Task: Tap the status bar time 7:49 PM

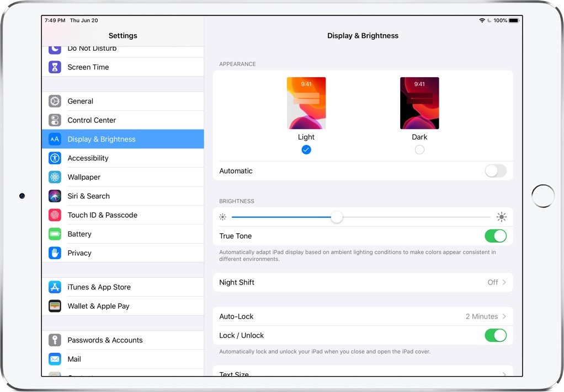Action: point(55,20)
